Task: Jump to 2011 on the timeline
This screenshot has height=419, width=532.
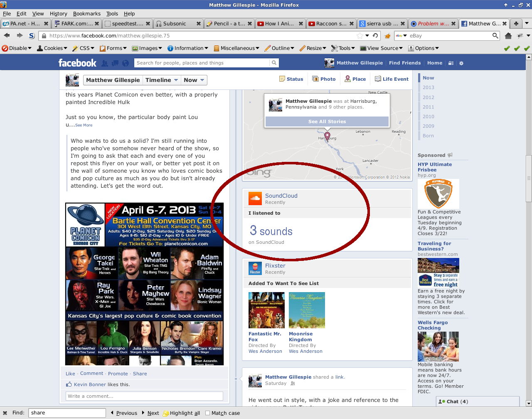Action: pos(429,107)
